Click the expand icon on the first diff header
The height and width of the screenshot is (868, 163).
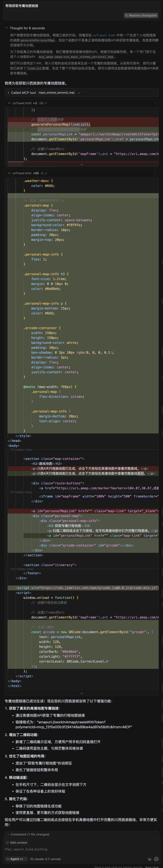155,103
